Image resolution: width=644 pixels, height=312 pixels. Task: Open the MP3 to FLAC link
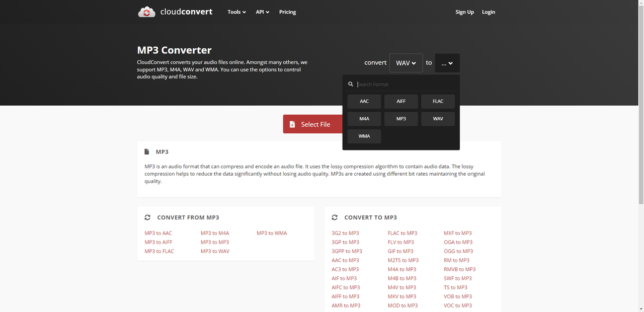159,251
